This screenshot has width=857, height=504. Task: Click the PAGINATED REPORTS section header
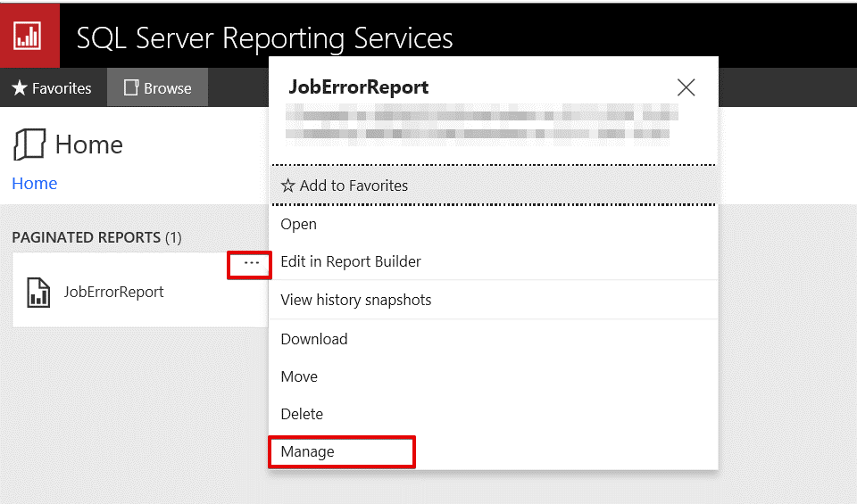click(96, 237)
